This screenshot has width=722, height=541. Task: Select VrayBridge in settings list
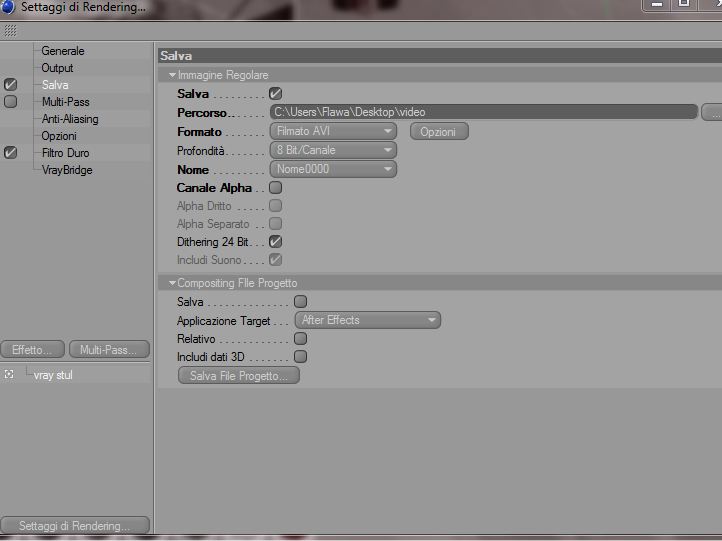coord(67,170)
